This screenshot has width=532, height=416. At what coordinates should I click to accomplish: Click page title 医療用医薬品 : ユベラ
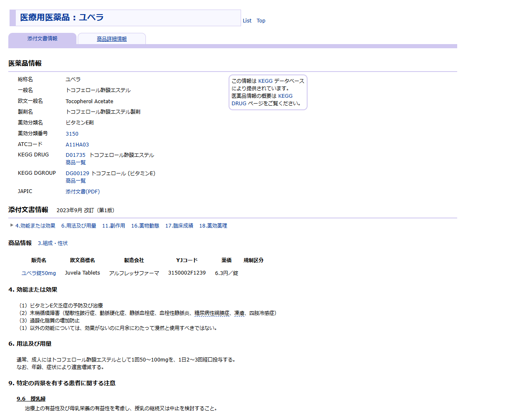pos(62,17)
